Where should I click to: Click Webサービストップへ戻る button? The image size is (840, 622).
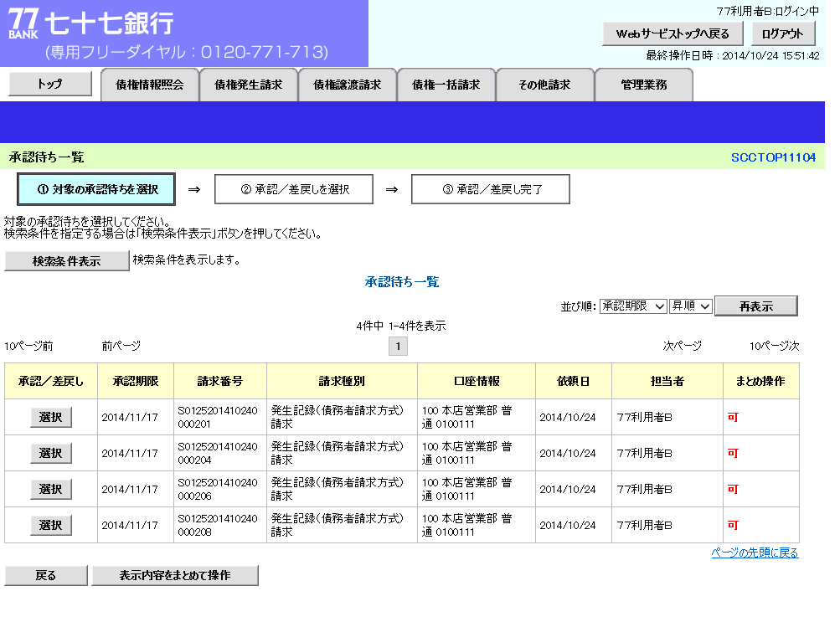click(x=673, y=33)
